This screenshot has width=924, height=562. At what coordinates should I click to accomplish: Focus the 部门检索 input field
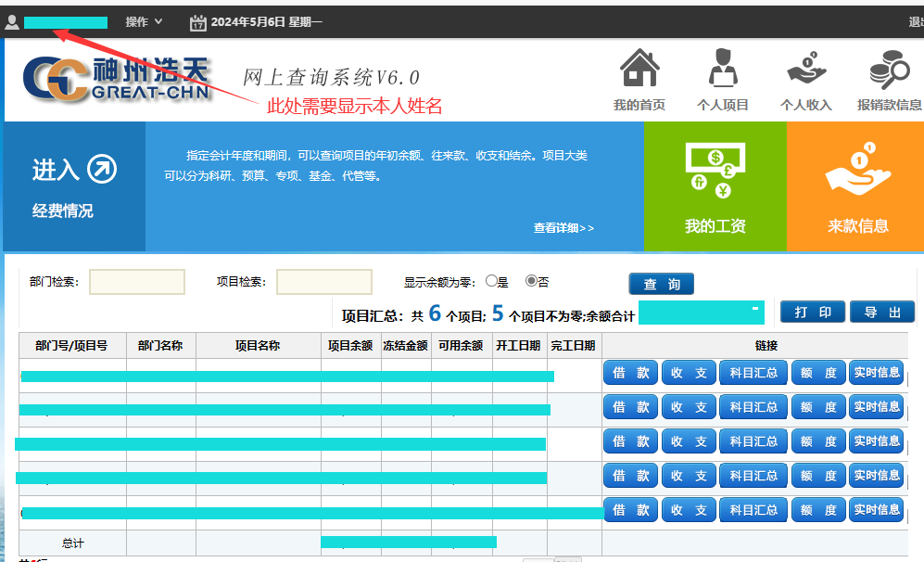pos(137,282)
